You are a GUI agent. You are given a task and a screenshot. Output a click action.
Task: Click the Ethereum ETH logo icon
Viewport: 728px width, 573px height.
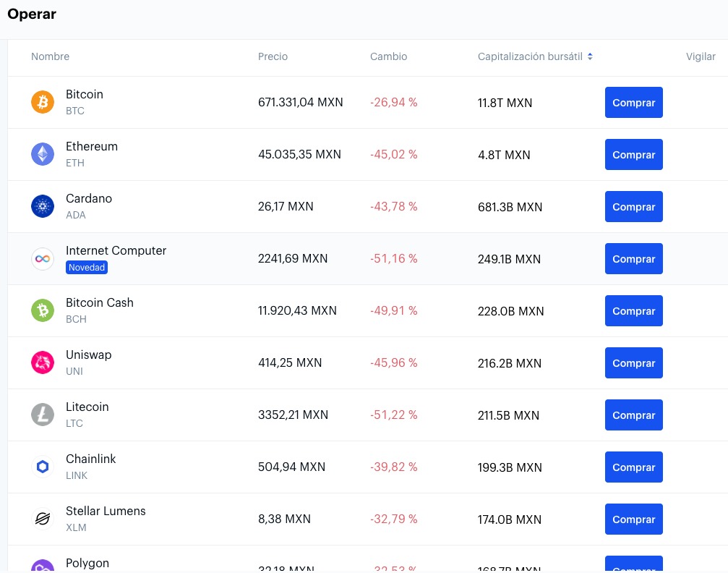[x=43, y=154]
